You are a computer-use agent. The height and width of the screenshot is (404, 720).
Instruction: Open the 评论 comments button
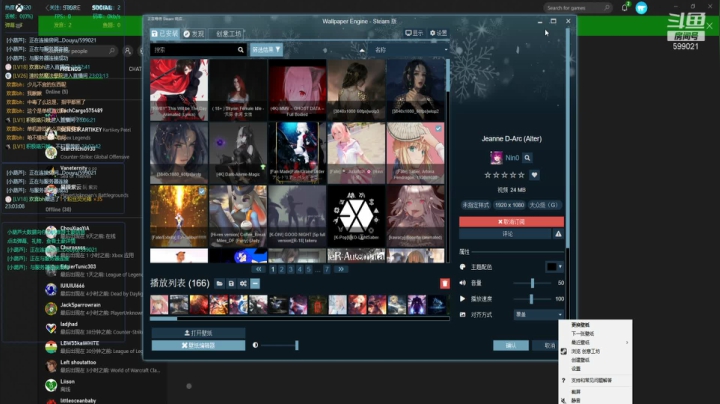tap(505, 234)
